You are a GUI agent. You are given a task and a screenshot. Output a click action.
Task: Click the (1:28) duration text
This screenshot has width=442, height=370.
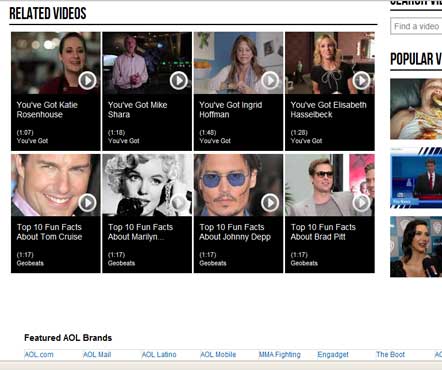(x=299, y=132)
